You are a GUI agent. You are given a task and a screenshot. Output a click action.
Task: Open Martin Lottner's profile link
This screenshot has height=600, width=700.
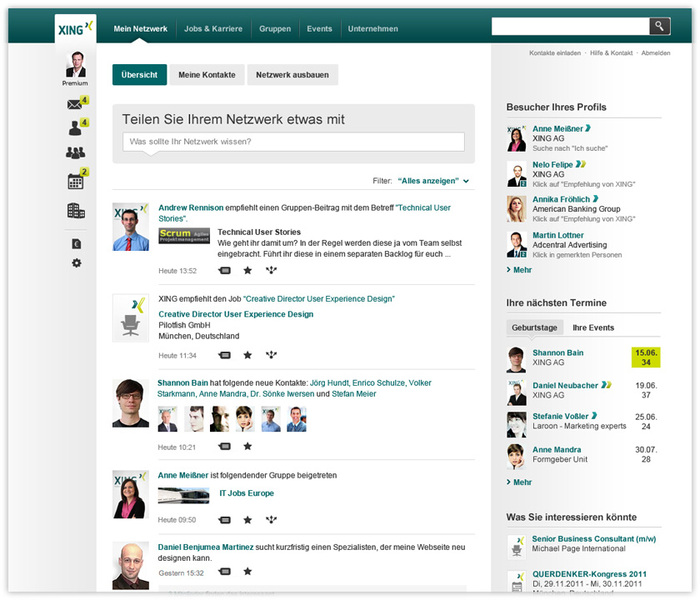coord(558,235)
